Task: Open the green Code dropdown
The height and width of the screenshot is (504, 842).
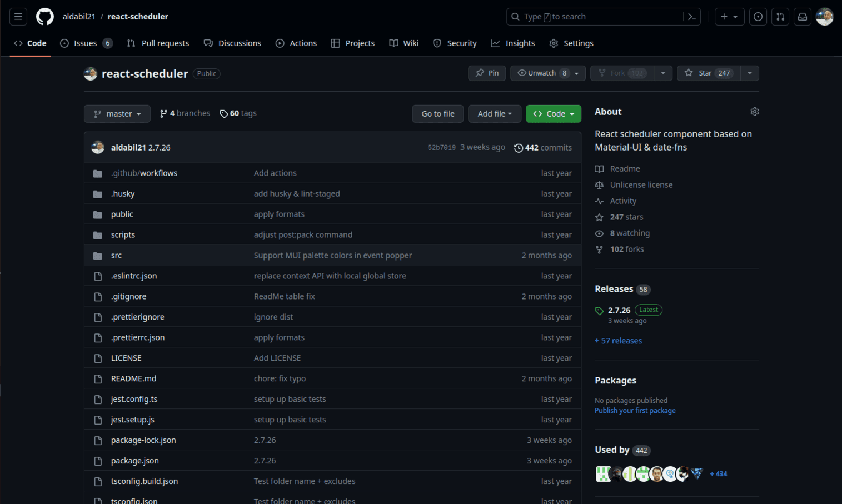Action: (554, 114)
